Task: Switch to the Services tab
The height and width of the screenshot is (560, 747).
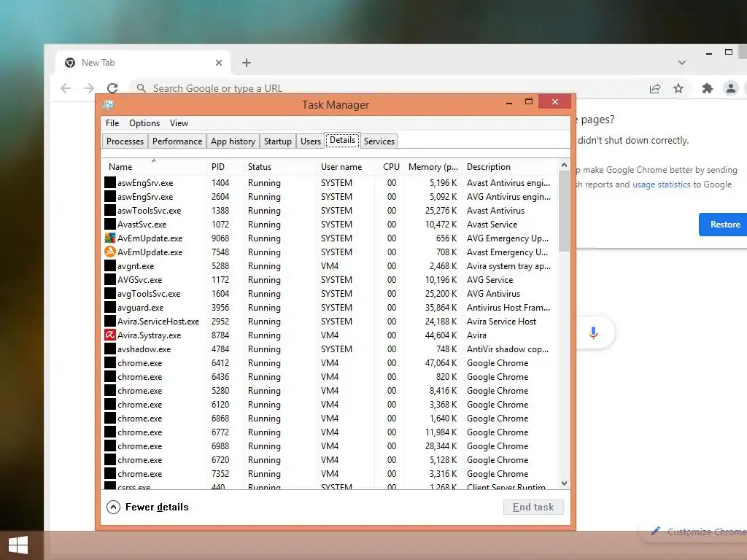Action: [x=379, y=141]
